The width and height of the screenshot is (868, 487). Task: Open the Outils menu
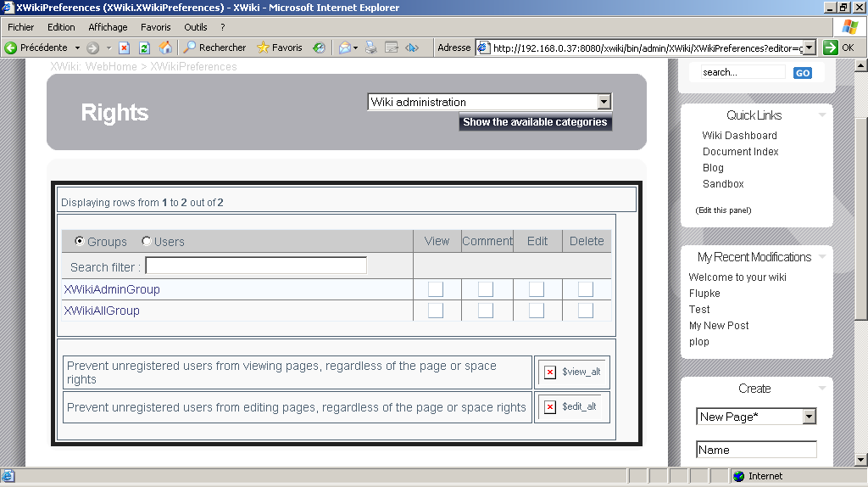[196, 27]
